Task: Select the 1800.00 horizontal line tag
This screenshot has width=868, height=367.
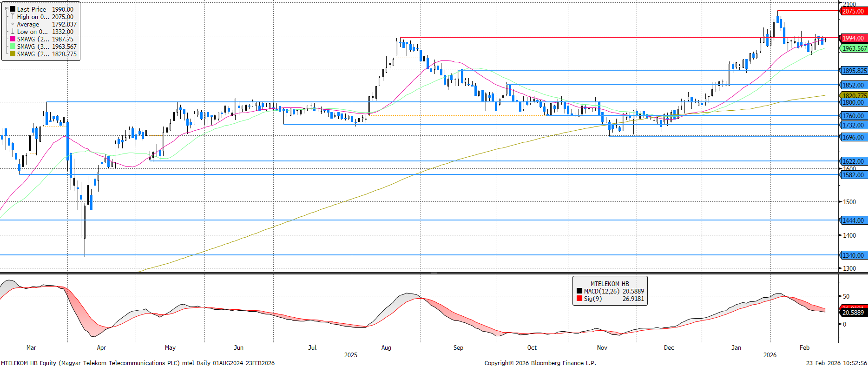Action: pos(853,102)
